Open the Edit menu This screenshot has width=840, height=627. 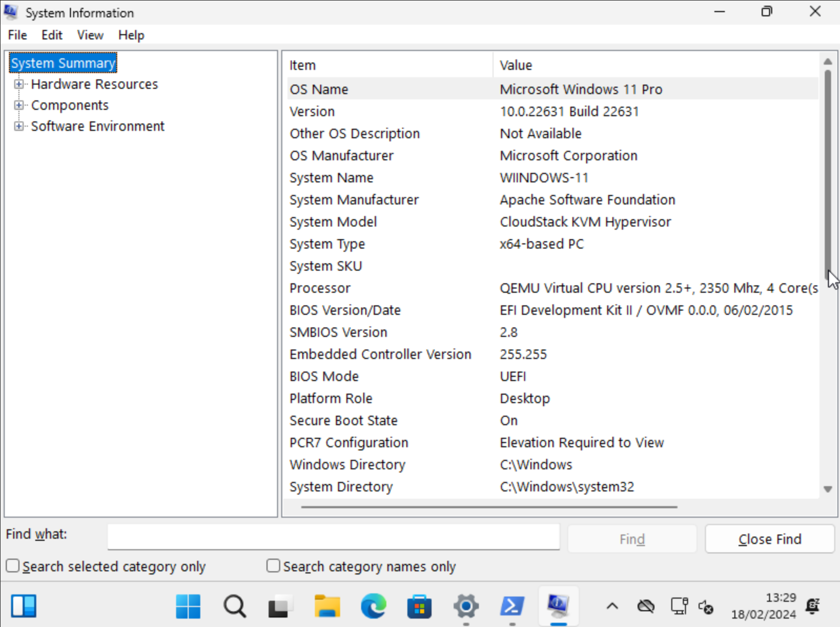52,35
